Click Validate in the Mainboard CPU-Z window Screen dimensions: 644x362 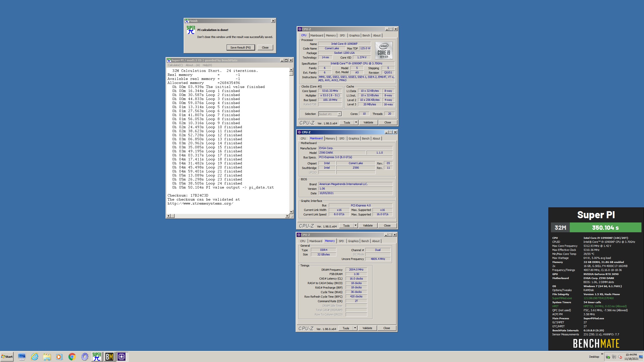[368, 225]
